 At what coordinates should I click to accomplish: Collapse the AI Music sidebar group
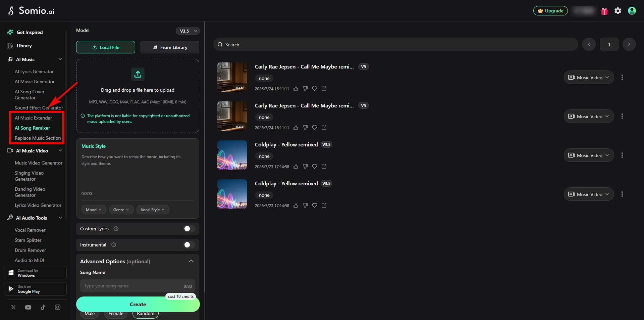(60, 59)
